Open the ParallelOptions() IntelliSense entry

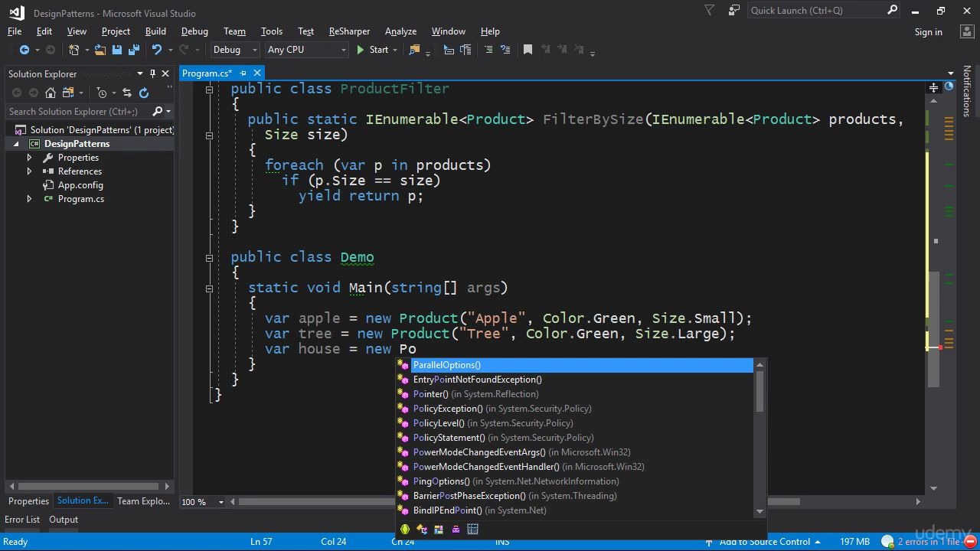446,364
